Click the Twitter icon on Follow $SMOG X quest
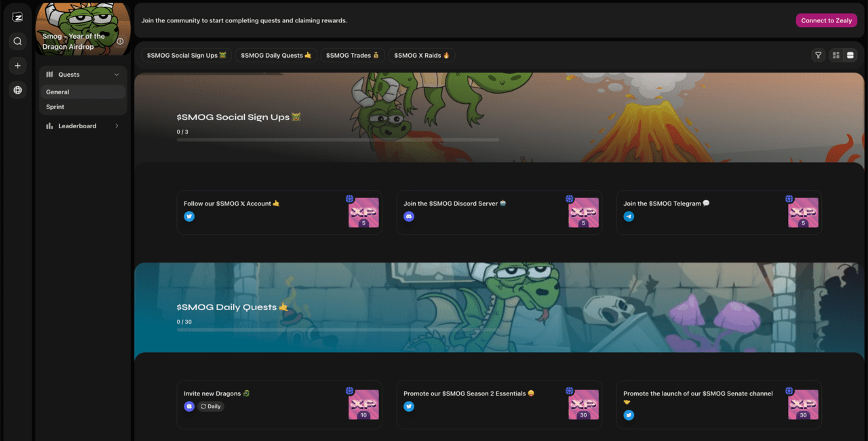This screenshot has width=868, height=441. pyautogui.click(x=189, y=216)
